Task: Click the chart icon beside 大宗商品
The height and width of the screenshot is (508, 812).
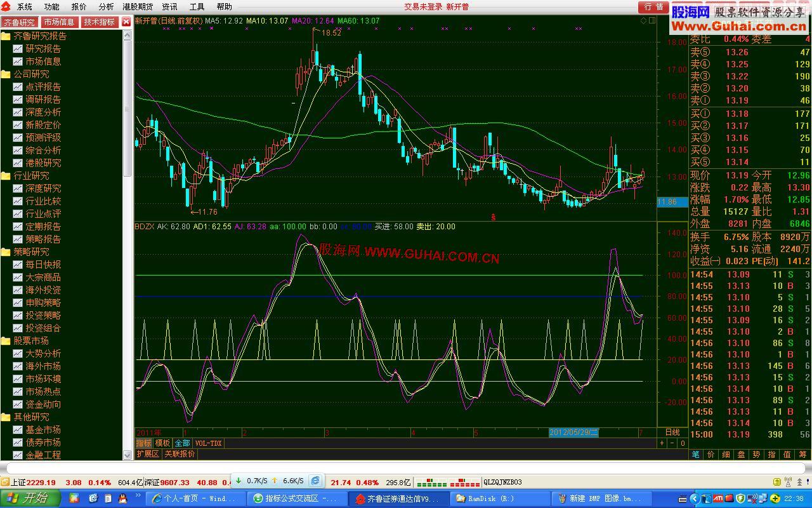Action: [18, 277]
